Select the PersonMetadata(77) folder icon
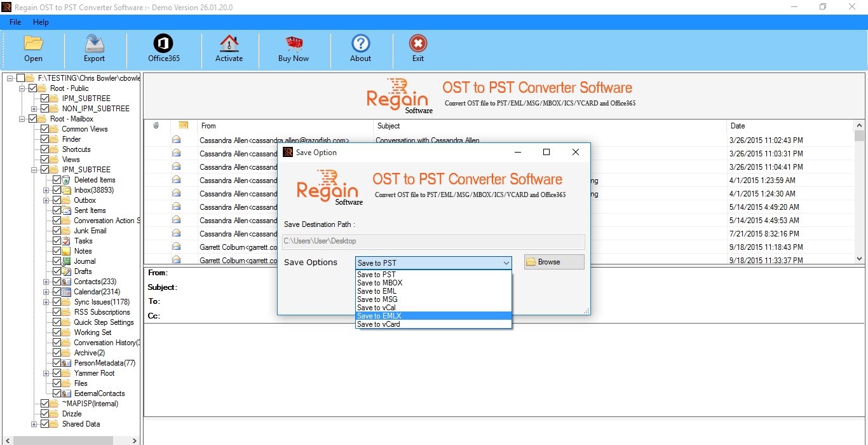 point(66,363)
